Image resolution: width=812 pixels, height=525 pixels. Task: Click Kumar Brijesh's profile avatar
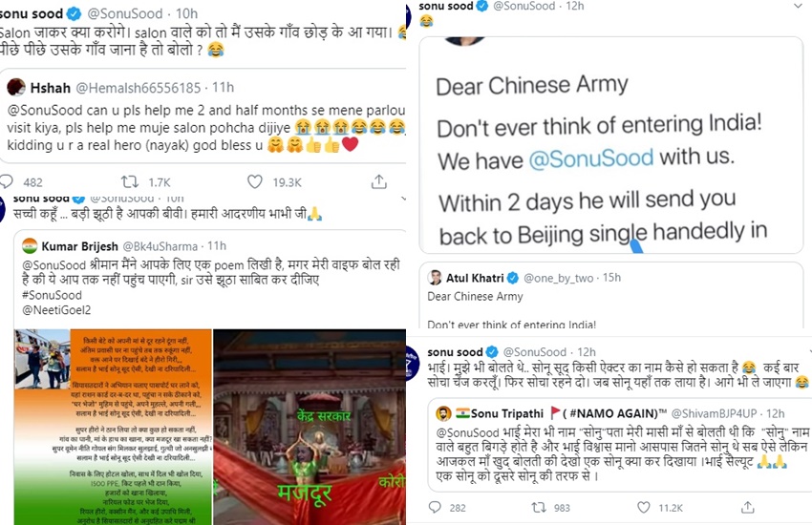coord(30,245)
